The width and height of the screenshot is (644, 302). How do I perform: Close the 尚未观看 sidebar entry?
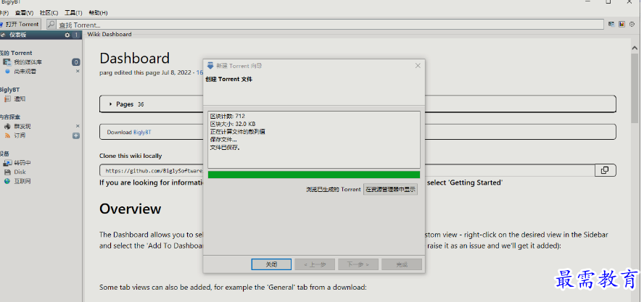(78, 71)
